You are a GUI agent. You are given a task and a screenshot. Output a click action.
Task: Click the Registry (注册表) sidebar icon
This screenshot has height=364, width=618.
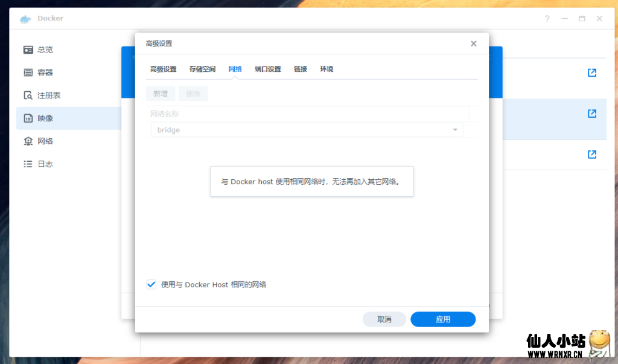click(x=28, y=95)
